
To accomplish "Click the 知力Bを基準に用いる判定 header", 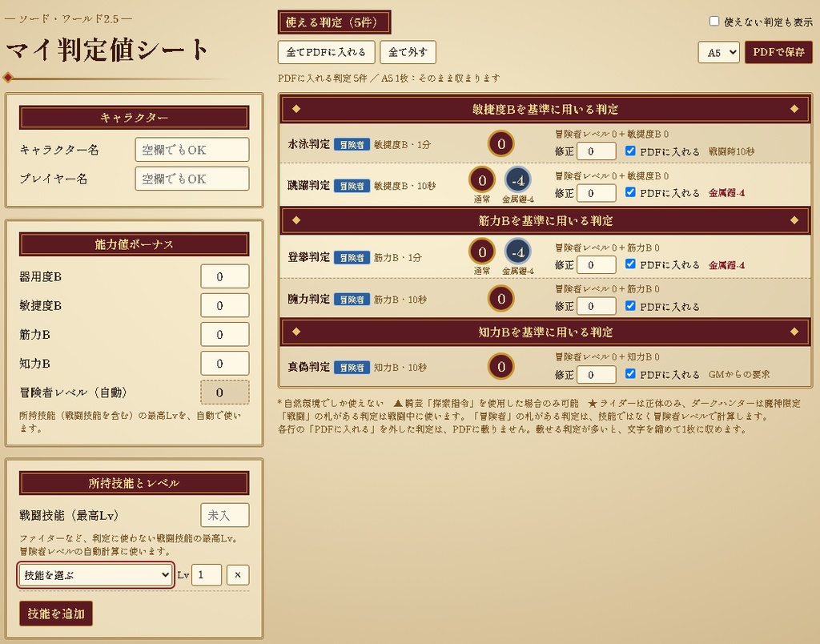I will (x=545, y=332).
